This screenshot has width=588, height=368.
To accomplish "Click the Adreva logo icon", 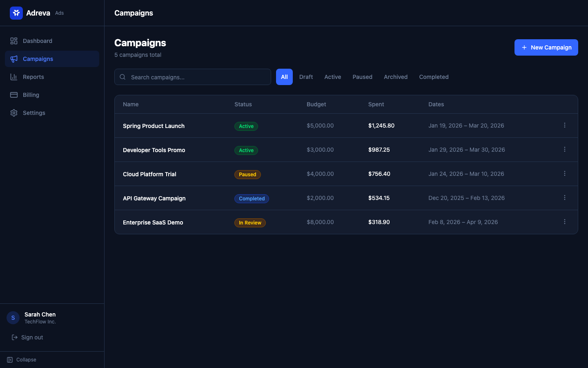I will coord(16,13).
